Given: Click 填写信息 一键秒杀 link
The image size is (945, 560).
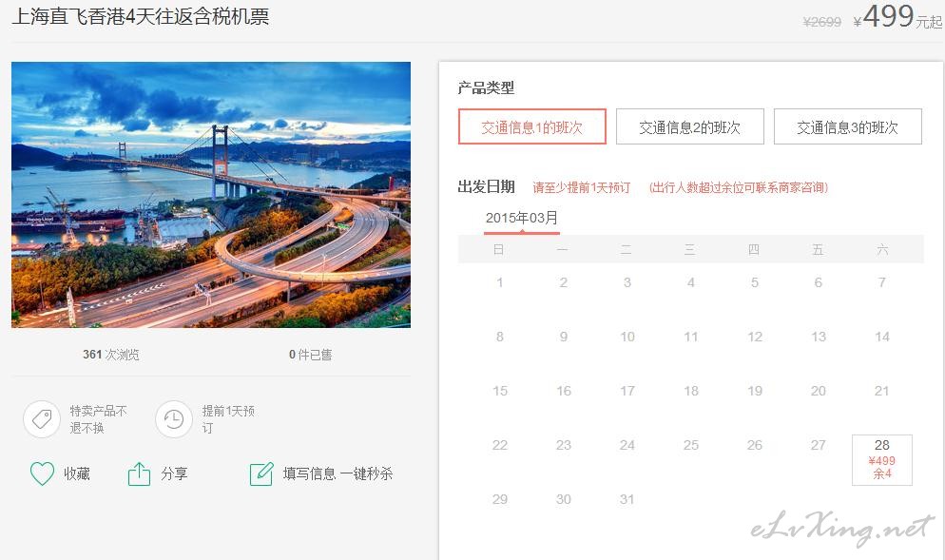Looking at the screenshot, I should pyautogui.click(x=338, y=473).
